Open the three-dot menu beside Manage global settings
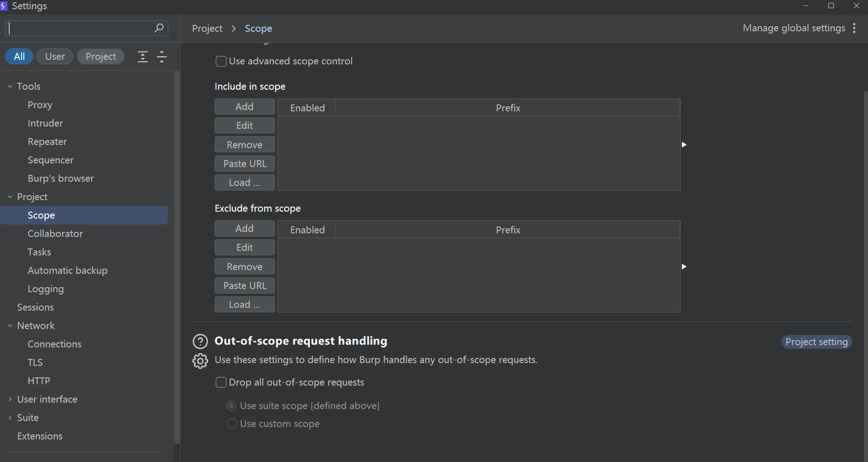 coord(854,28)
